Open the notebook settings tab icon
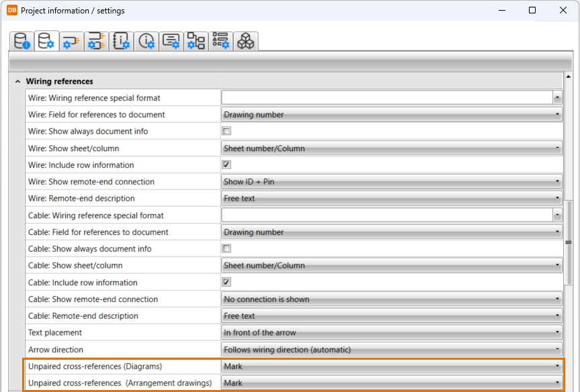This screenshot has width=580, height=392. [x=121, y=42]
